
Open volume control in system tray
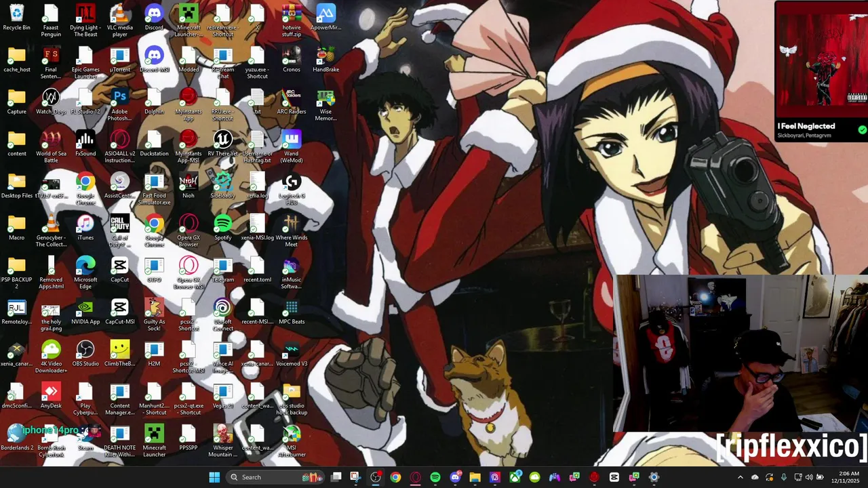click(x=808, y=477)
